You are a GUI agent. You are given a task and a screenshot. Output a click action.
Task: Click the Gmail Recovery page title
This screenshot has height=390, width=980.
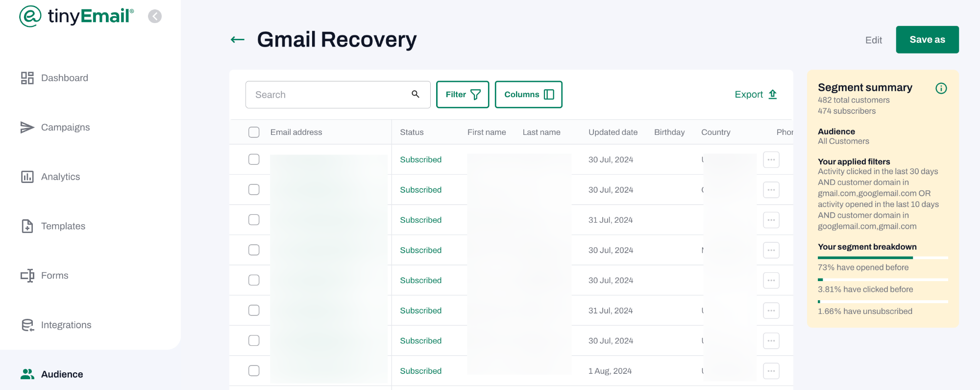coord(337,40)
